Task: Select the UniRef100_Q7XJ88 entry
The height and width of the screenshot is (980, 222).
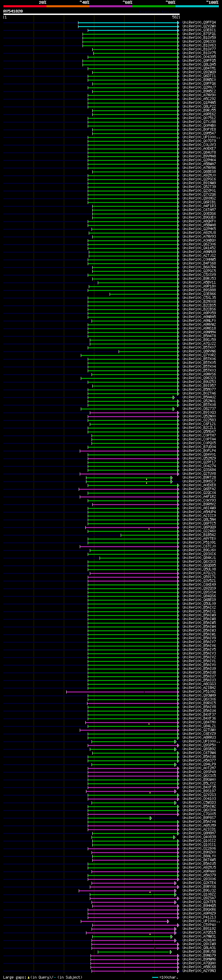Action: [199, 122]
